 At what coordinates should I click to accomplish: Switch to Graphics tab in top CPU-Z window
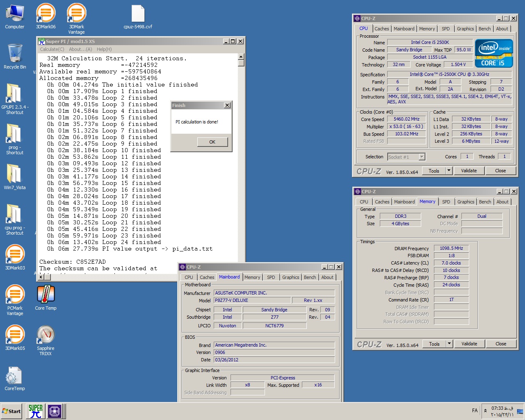(x=466, y=29)
